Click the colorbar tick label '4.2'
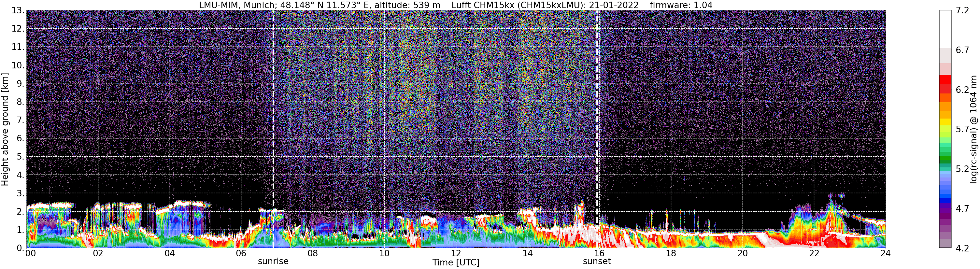 (962, 248)
